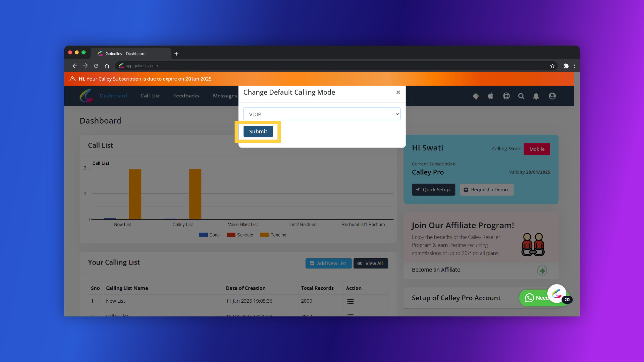Click Add New List button
The height and width of the screenshot is (362, 644).
point(328,263)
